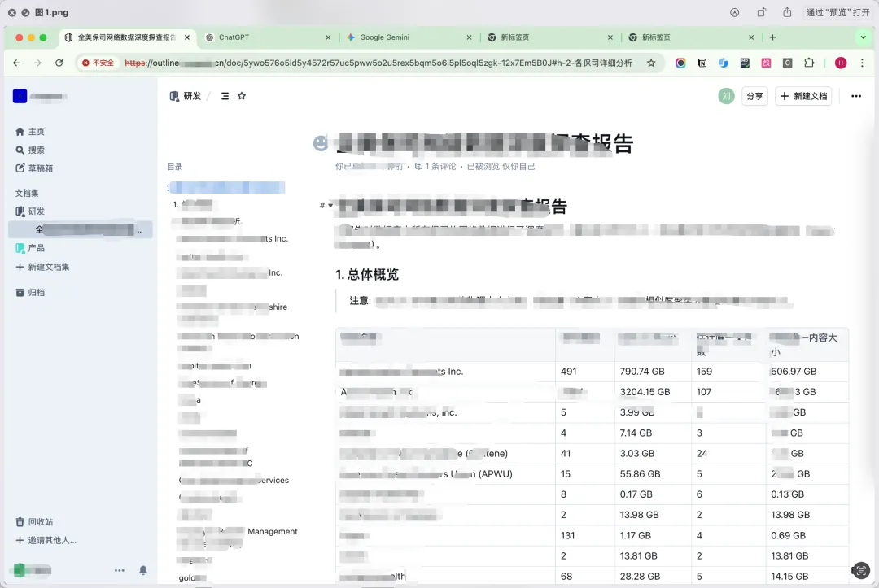Open a new browser tab with plus

coord(772,37)
